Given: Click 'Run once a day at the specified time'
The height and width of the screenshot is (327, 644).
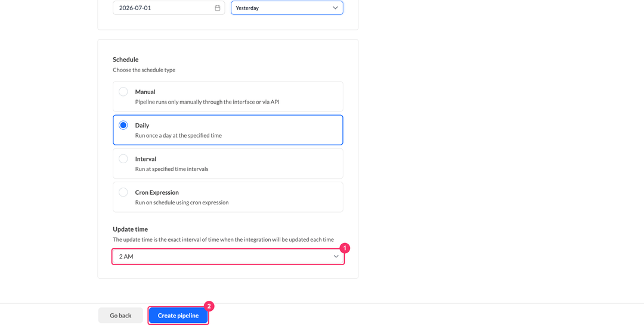Looking at the screenshot, I should 178,135.
